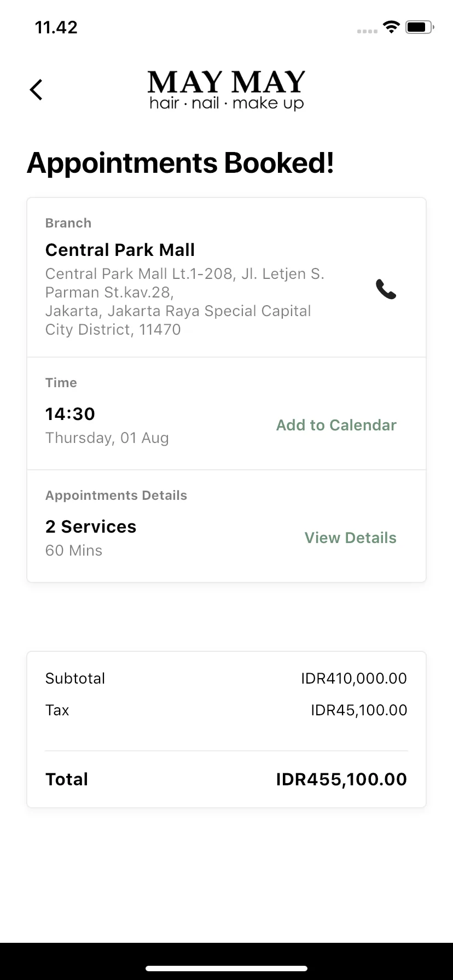Add appointment to calendar
This screenshot has width=453, height=980.
coord(336,425)
